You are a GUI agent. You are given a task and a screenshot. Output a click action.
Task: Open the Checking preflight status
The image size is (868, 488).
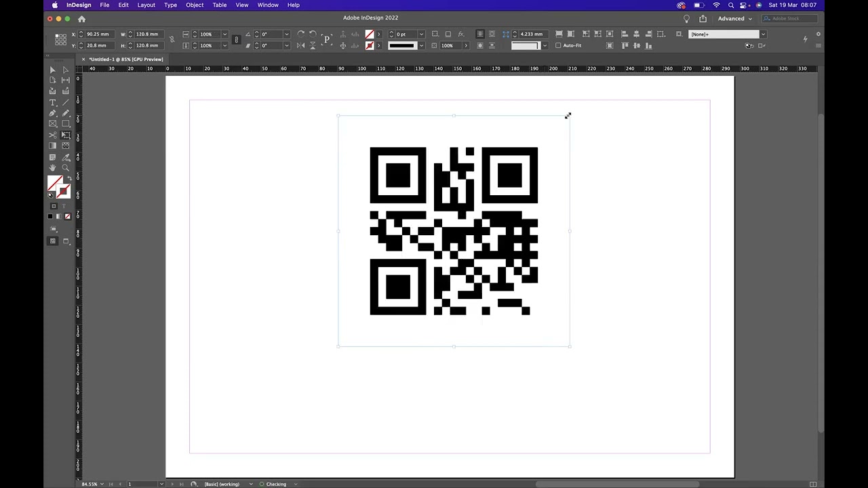[276, 484]
